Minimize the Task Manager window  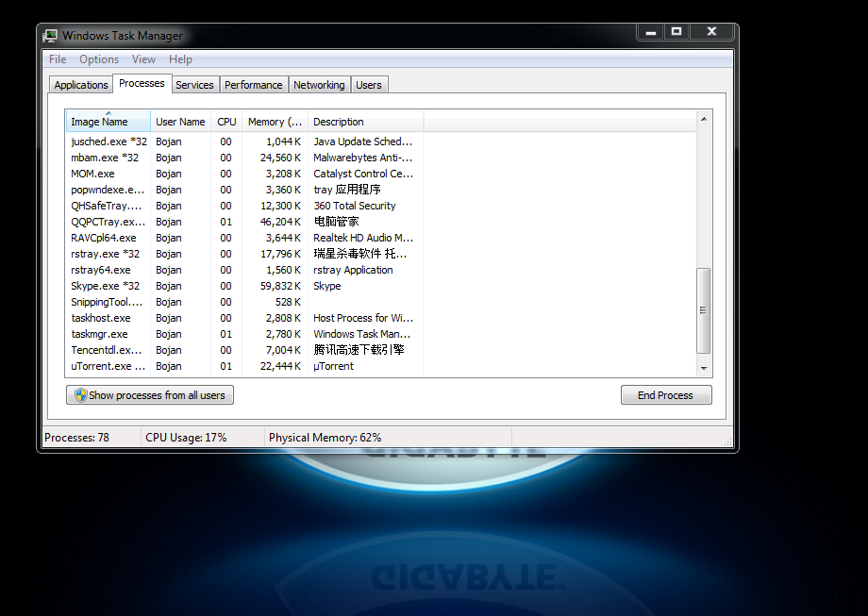[651, 32]
